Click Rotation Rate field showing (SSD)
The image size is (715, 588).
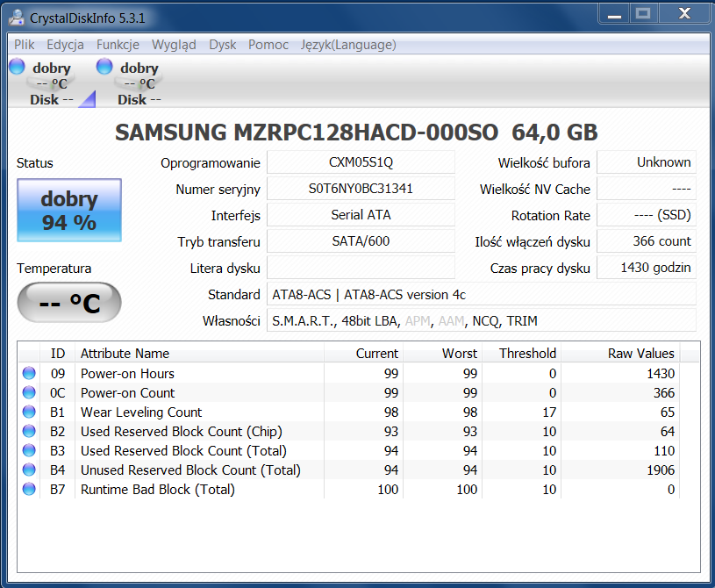click(647, 215)
